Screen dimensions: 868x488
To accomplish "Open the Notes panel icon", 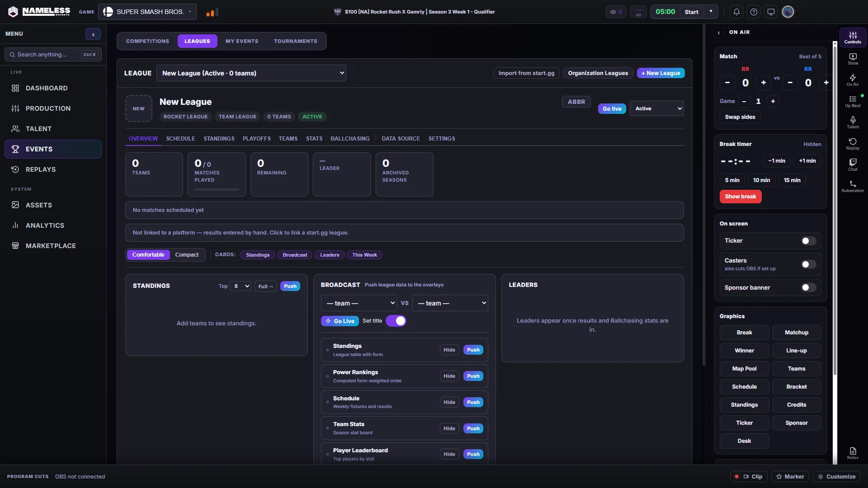I will pos(853,453).
